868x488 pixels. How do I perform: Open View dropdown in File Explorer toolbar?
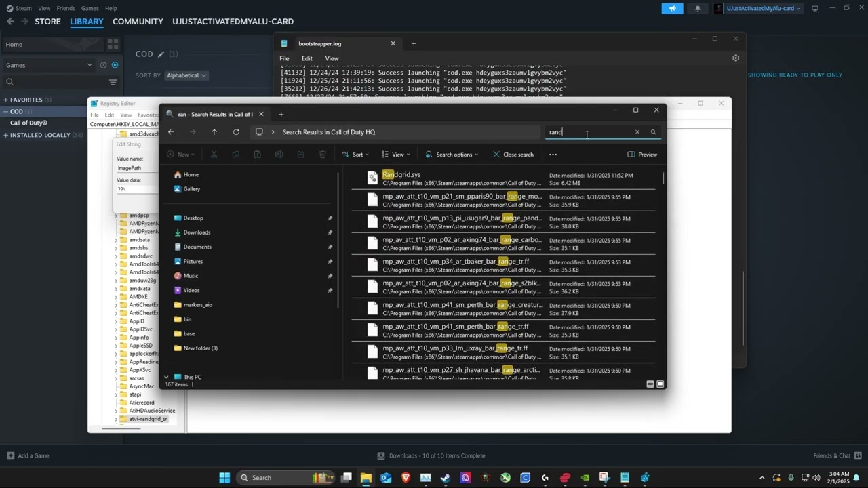(x=397, y=155)
